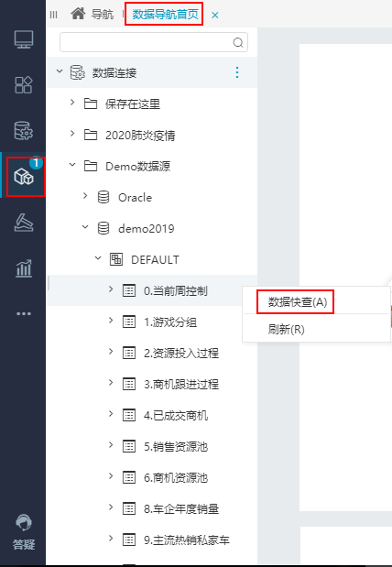The image size is (392, 567).
Task: Click the home icon beside 导航
Action: 78,14
